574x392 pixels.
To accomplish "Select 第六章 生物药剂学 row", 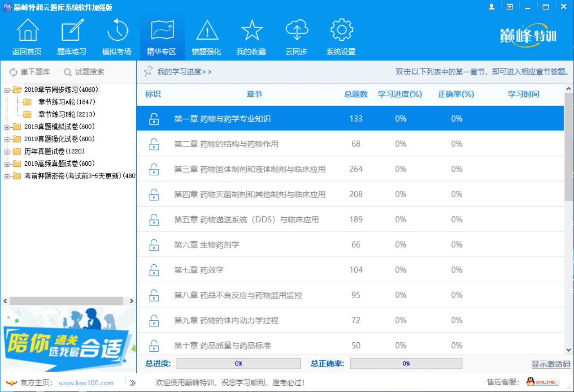I will point(350,245).
